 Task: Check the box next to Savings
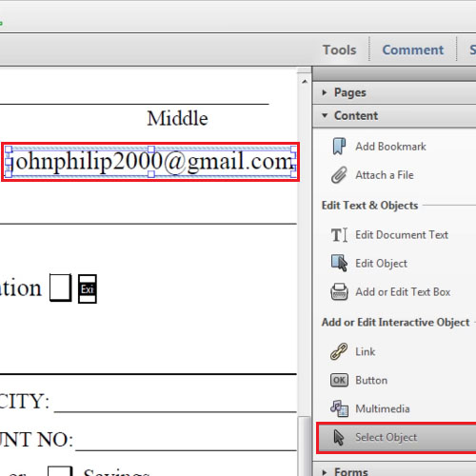coord(60,471)
